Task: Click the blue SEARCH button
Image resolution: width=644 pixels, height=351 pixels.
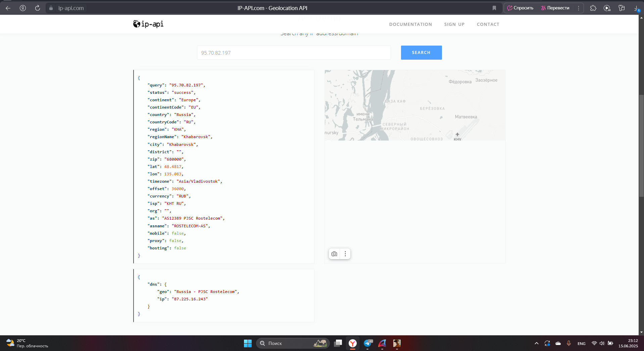Action: pyautogui.click(x=421, y=53)
